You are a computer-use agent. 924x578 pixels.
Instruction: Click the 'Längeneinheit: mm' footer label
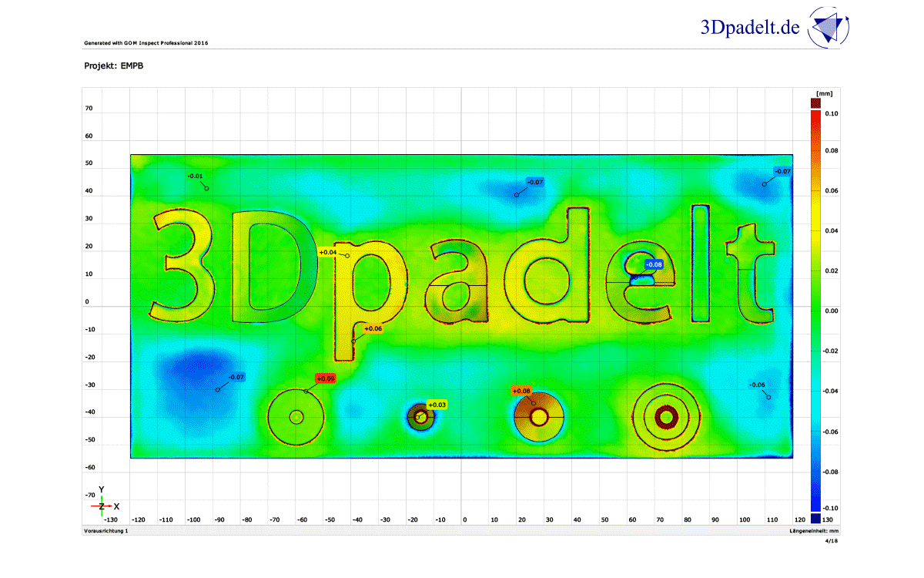click(x=815, y=532)
